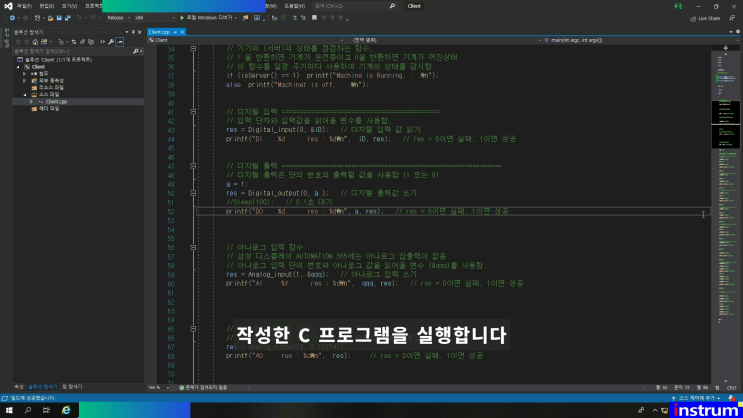Select the header files folder in the solution tree
The height and width of the screenshot is (418, 743).
[x=49, y=109]
